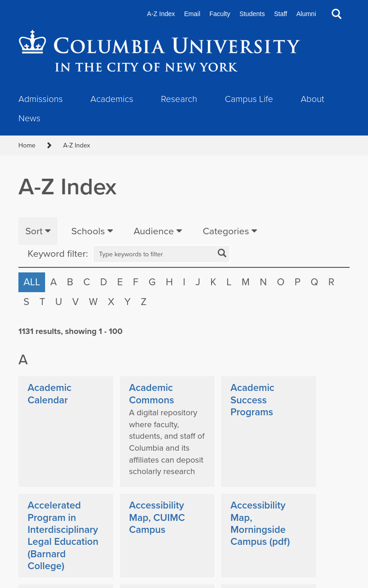Click the keyword filter magnifier icon

[x=222, y=253]
